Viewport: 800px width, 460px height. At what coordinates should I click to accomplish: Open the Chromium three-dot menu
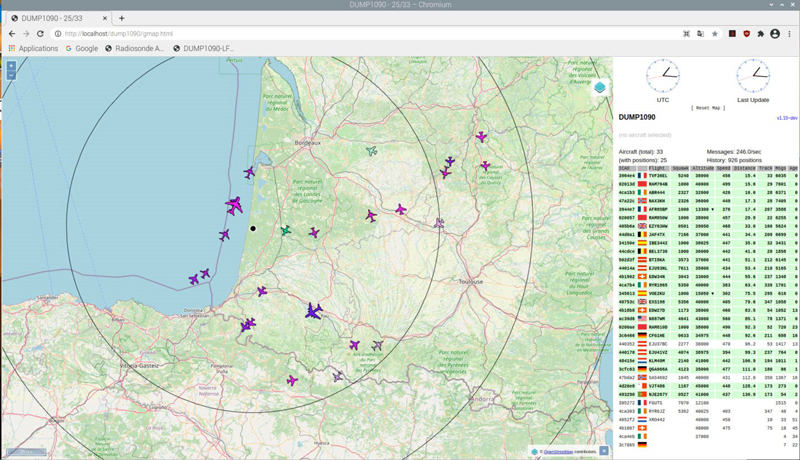(x=789, y=34)
